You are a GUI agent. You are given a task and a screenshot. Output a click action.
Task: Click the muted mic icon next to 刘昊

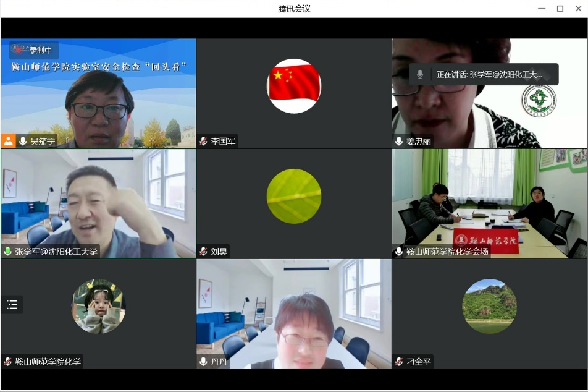203,252
